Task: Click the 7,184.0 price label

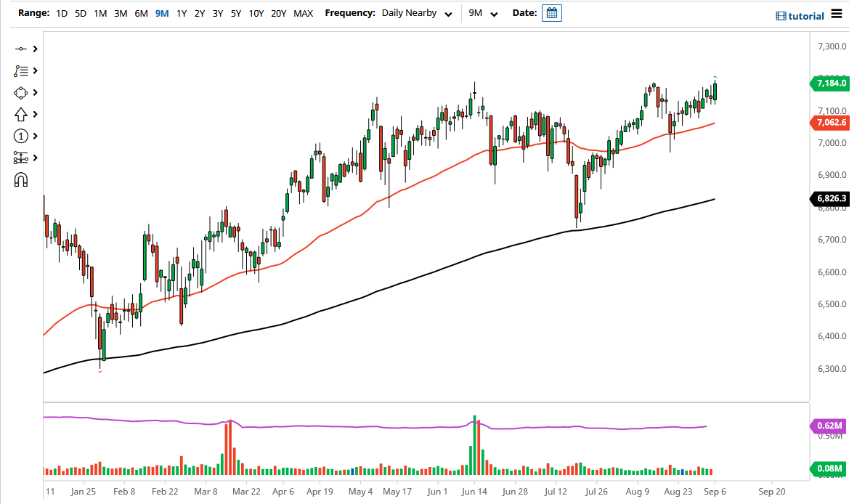Action: coord(832,84)
